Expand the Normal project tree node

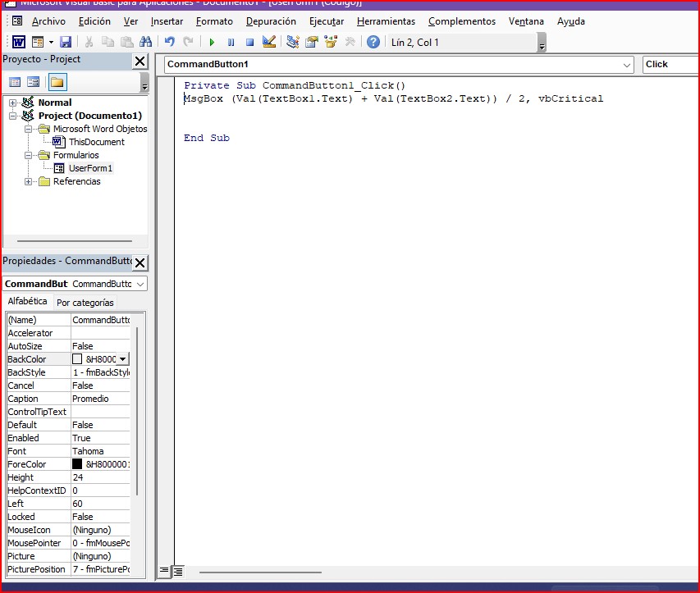[x=13, y=103]
